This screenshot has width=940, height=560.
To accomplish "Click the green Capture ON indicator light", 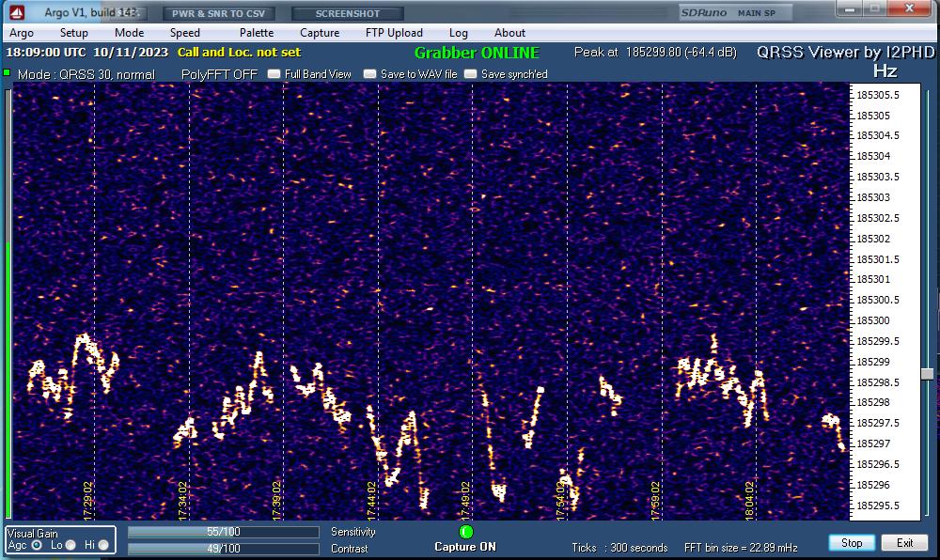I will click(466, 532).
